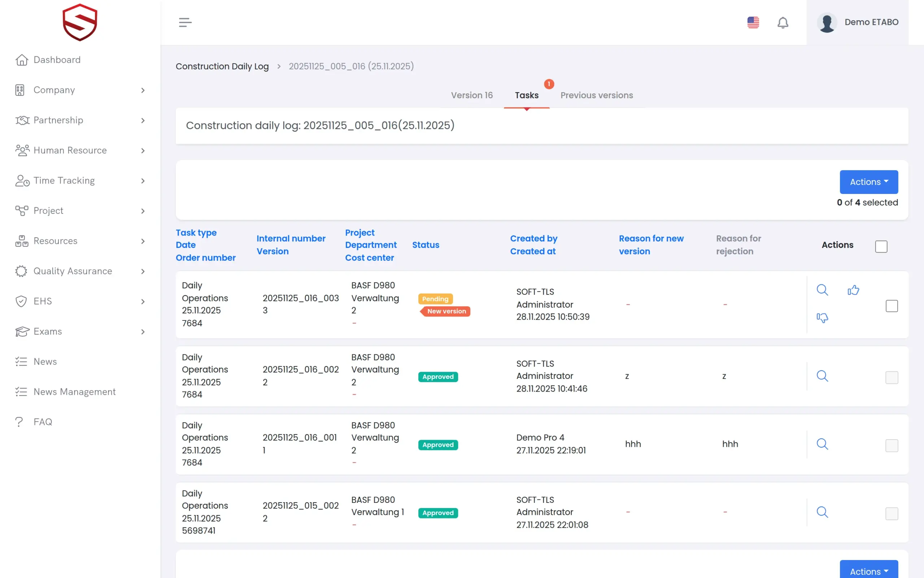Sort by Internal number column header

point(291,238)
